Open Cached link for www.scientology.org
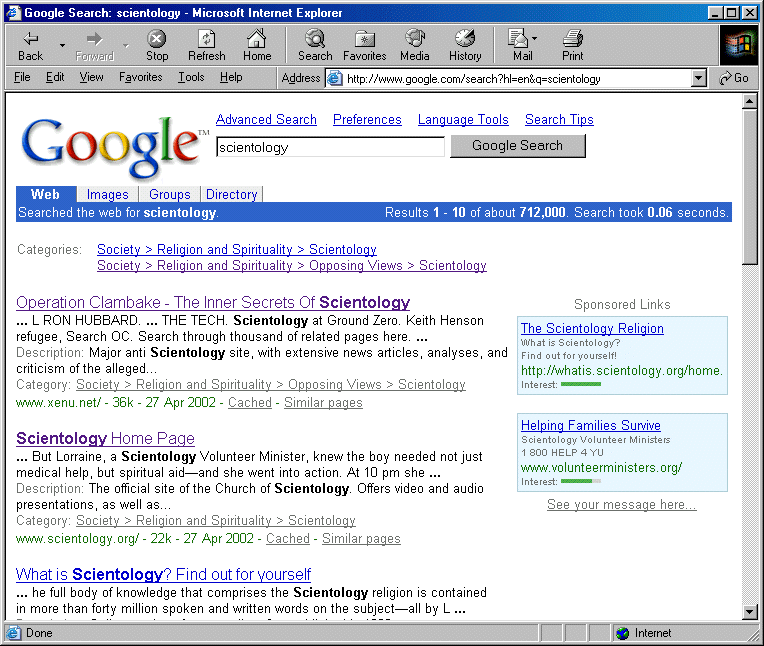The height and width of the screenshot is (646, 764). 287,538
